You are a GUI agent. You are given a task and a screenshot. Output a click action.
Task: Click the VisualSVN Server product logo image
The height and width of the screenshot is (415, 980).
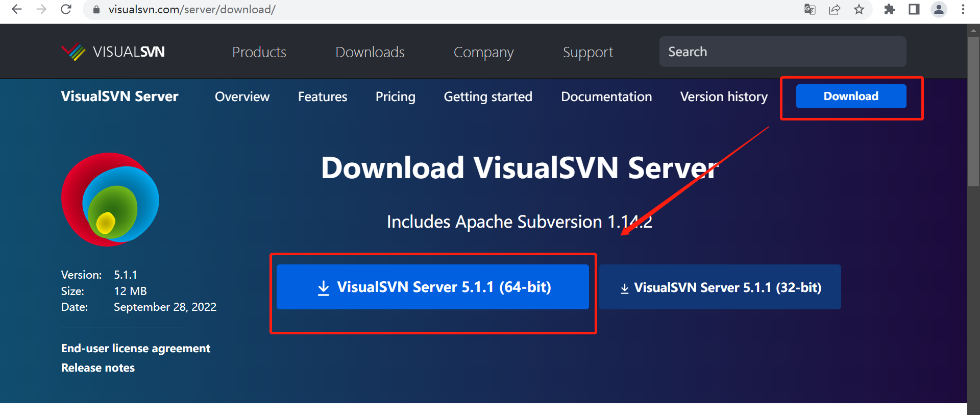coord(110,200)
